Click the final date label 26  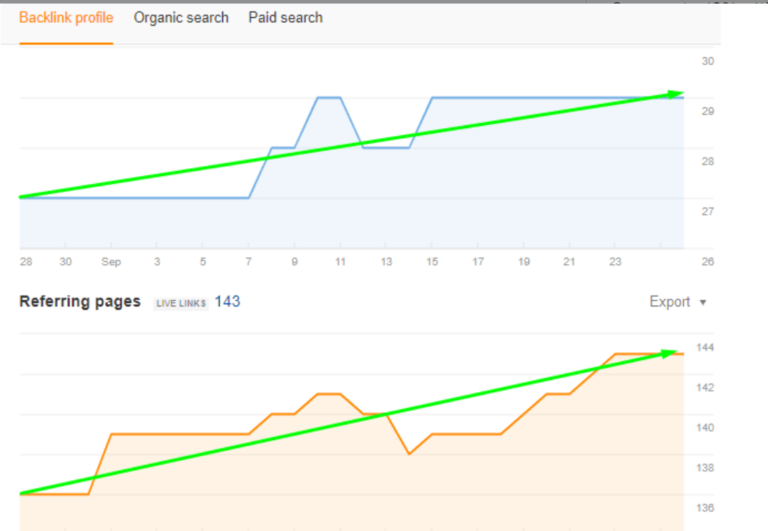click(707, 262)
